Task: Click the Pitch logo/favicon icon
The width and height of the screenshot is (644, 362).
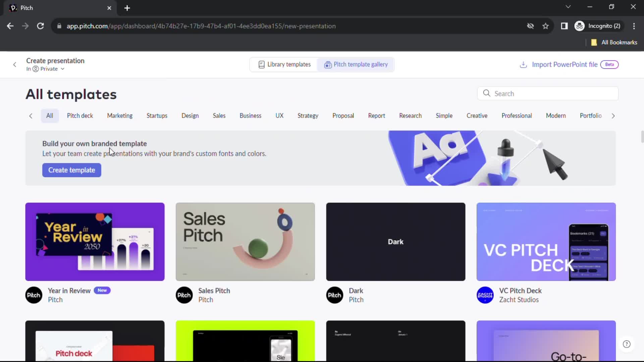Action: point(13,8)
